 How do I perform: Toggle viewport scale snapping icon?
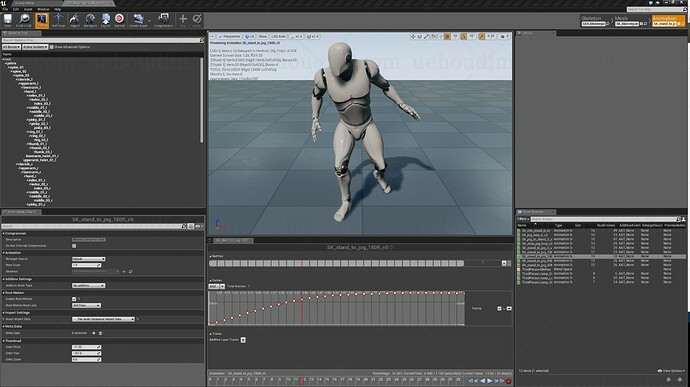tap(482, 37)
